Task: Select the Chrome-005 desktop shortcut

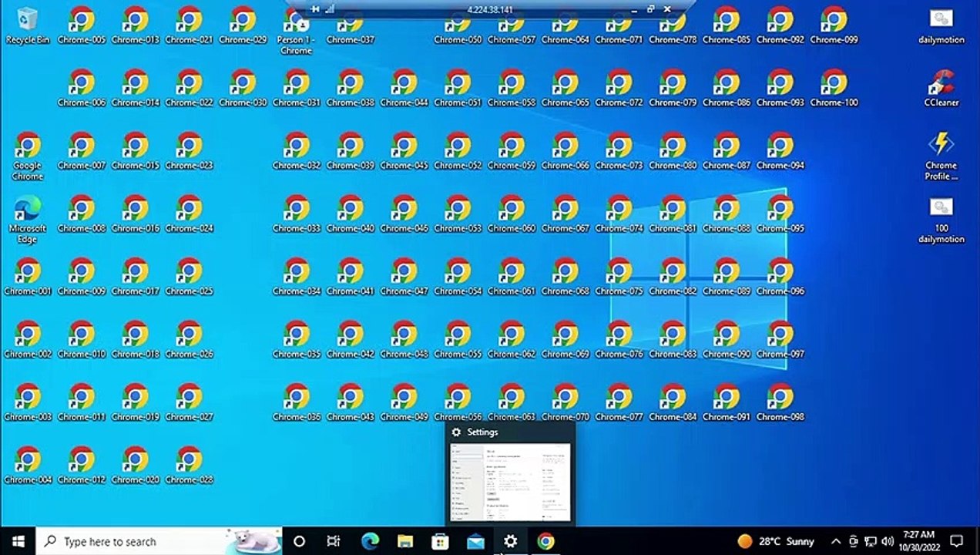Action: [x=82, y=25]
